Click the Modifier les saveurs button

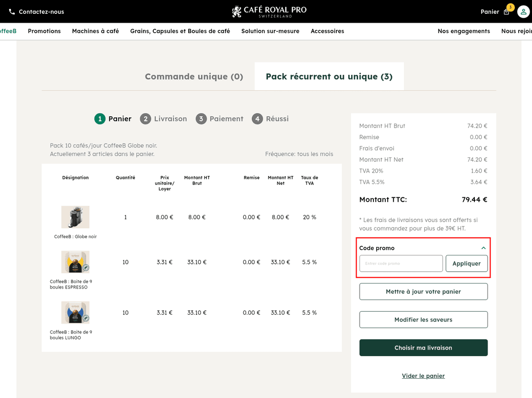(x=424, y=320)
